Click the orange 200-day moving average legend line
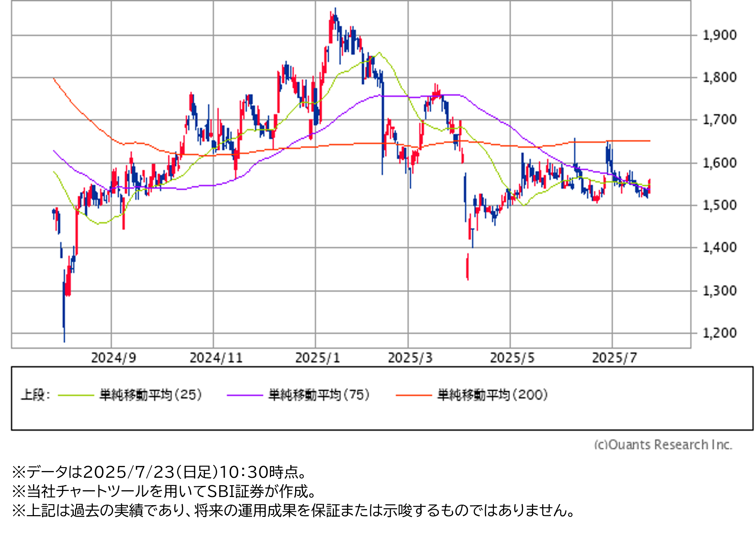This screenshot has width=756, height=550. [414, 395]
